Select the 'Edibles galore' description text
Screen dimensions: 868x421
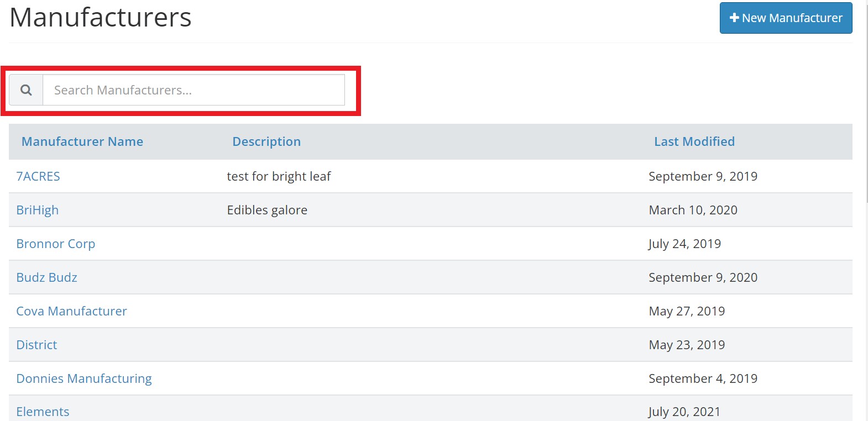267,210
